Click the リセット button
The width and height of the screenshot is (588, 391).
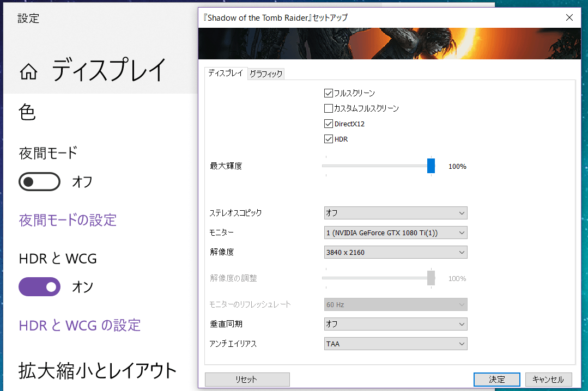click(247, 380)
